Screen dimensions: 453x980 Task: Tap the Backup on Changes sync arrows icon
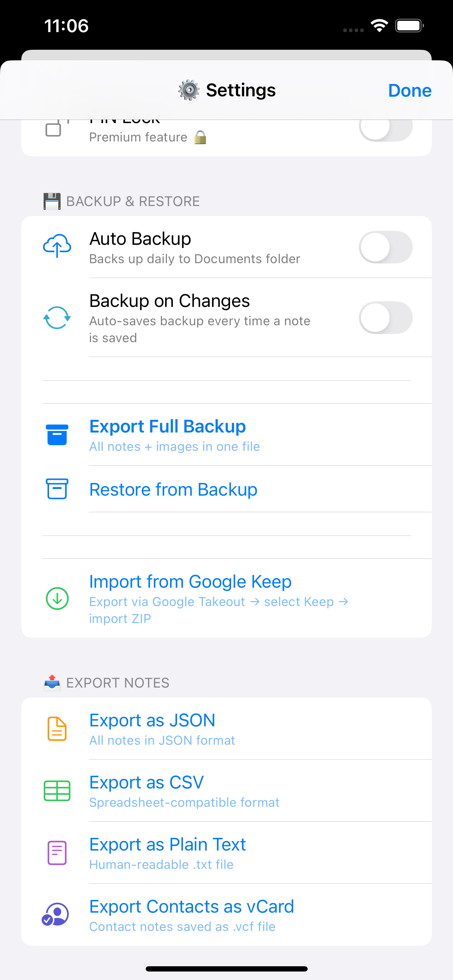coord(57,317)
